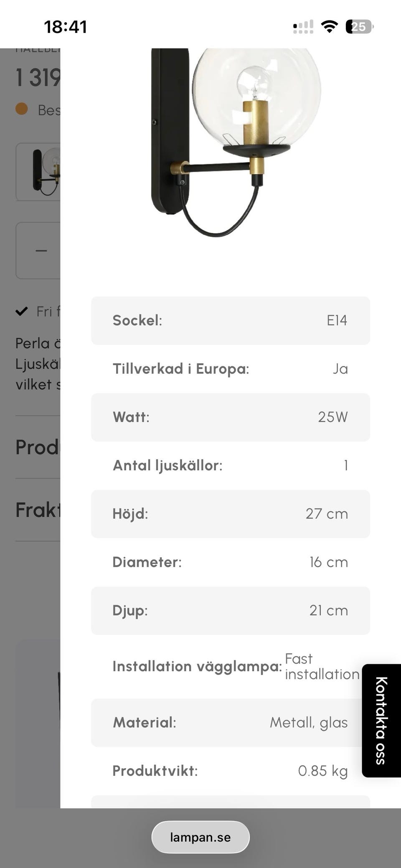Select the small lamp thumbnail behind overlay
Image resolution: width=401 pixels, height=868 pixels.
tap(38, 172)
